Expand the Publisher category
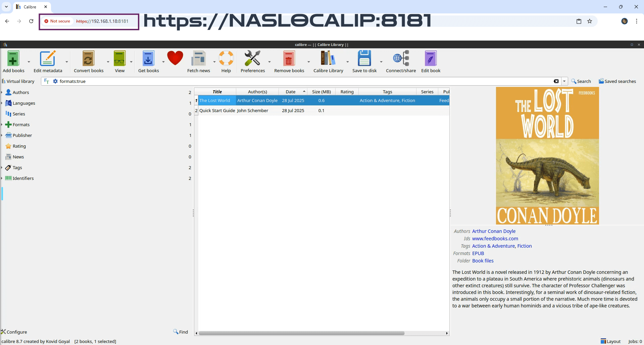Image resolution: width=644 pixels, height=345 pixels. (2, 135)
